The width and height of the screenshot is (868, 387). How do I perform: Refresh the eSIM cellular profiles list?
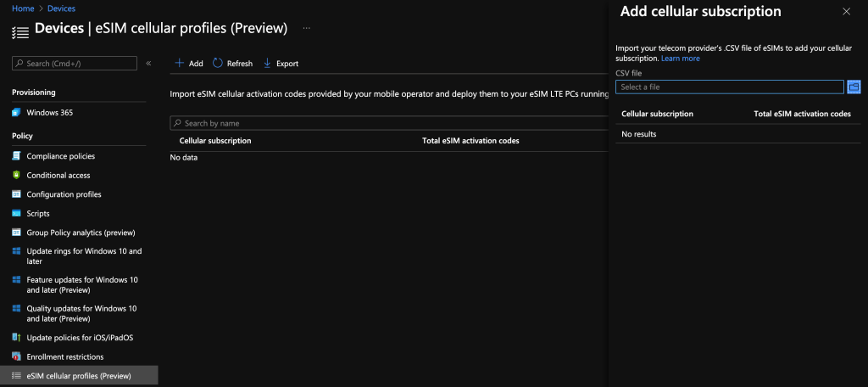(x=232, y=64)
